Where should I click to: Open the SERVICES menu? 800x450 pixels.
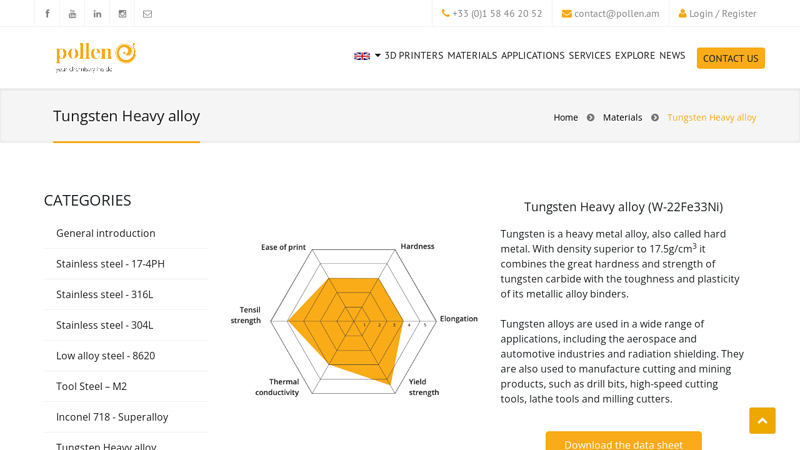point(589,56)
